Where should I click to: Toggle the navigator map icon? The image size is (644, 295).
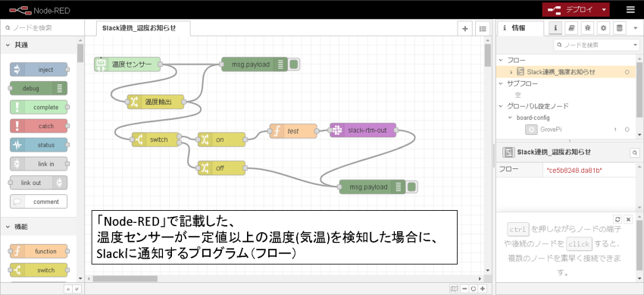[453, 289]
